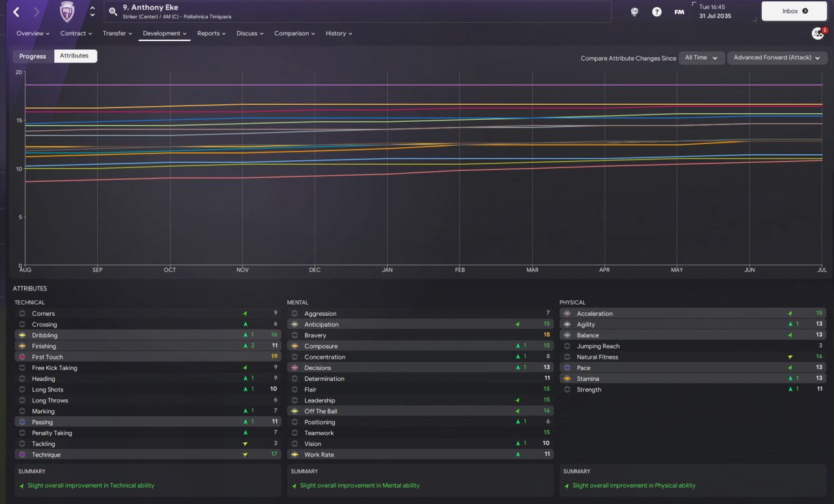834x504 pixels.
Task: Open the Transfer dropdown menu
Action: pos(117,33)
